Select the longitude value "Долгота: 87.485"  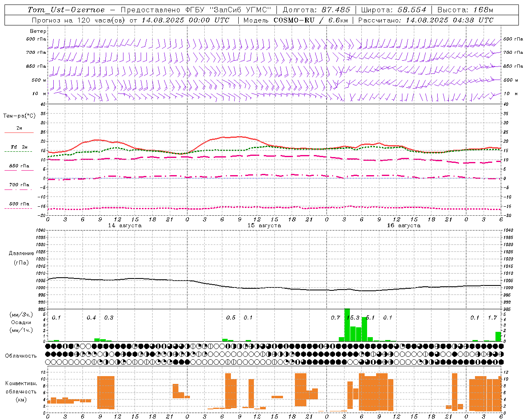317,10
